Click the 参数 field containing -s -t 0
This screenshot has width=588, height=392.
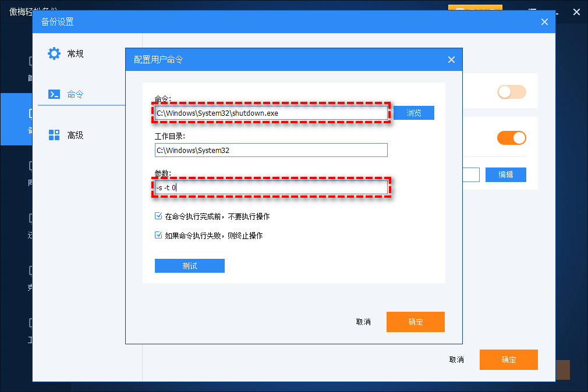[271, 188]
